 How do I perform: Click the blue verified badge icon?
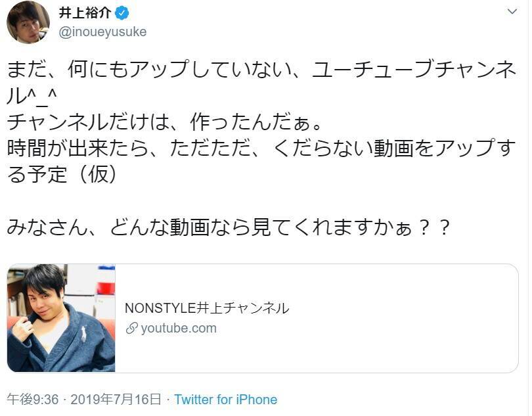pos(121,13)
